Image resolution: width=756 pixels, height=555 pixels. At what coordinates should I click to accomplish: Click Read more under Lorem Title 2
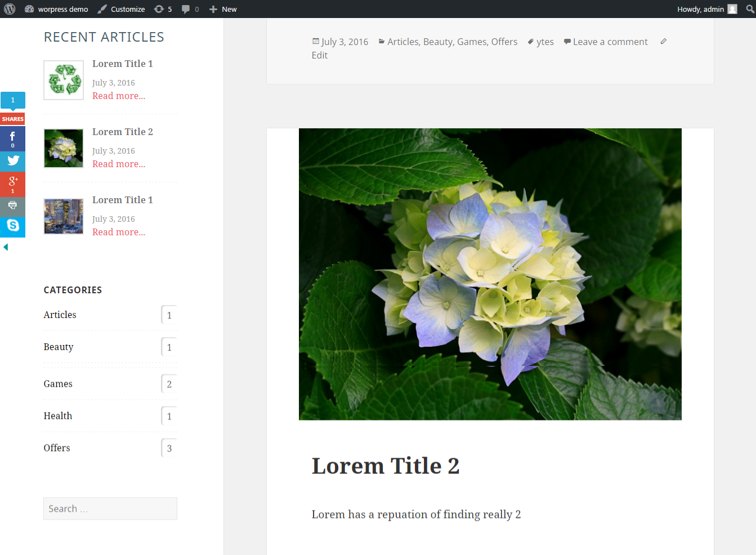click(x=119, y=164)
